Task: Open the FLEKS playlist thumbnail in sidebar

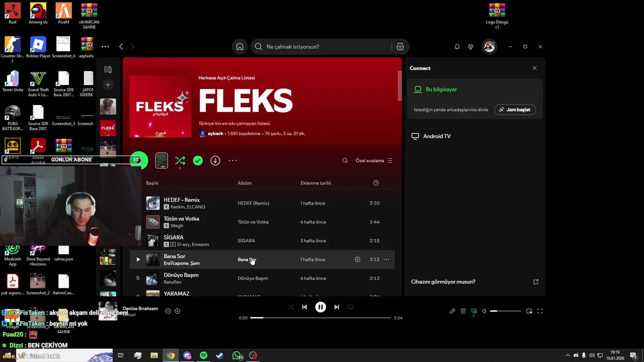Action: [108, 128]
